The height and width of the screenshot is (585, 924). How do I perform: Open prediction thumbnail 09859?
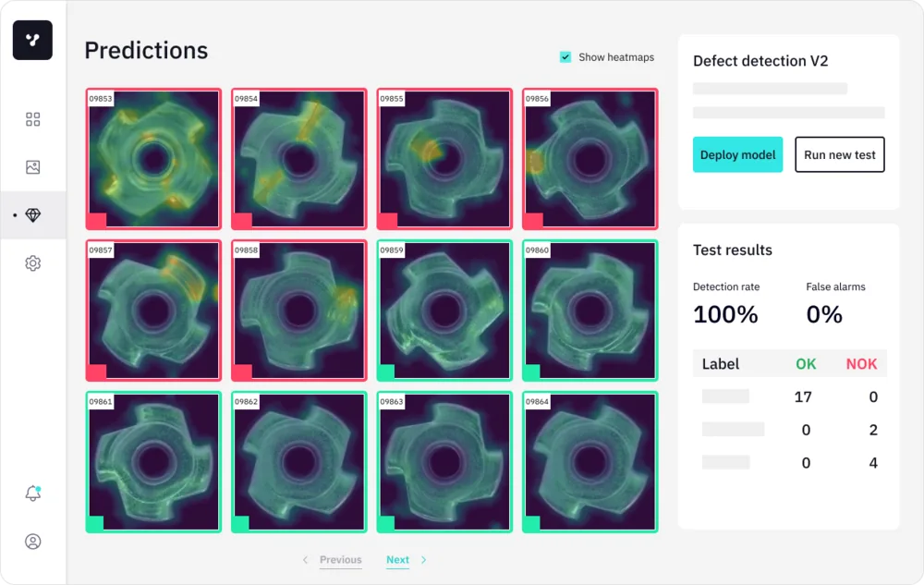[x=445, y=311]
